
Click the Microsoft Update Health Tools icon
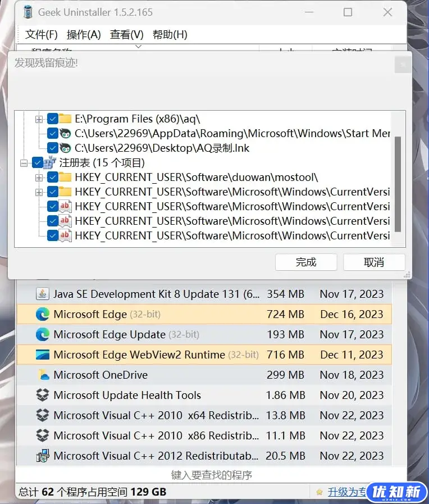click(43, 396)
